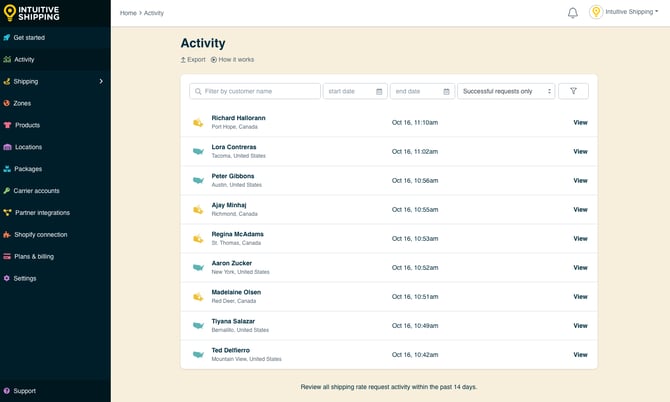The width and height of the screenshot is (670, 402).
Task: Open Carrier accounts from sidebar
Action: tap(36, 190)
